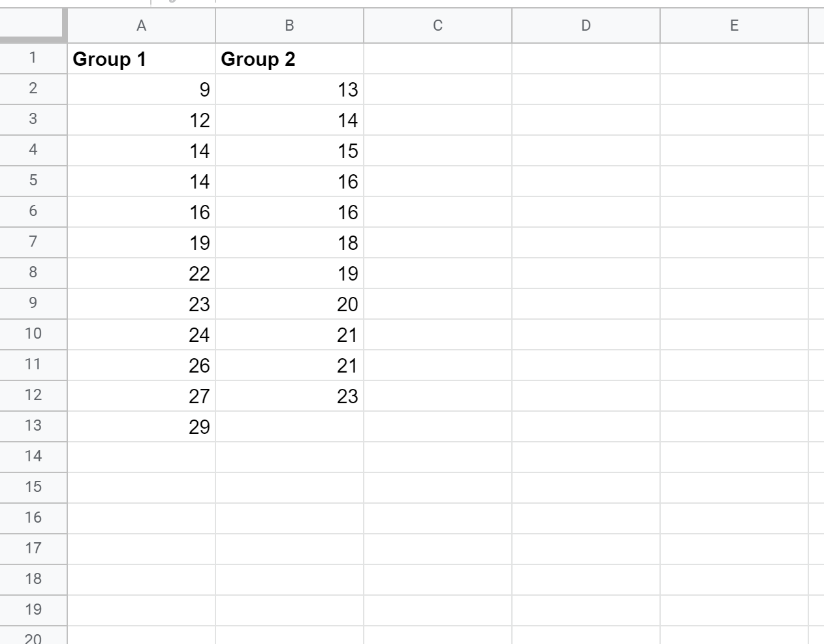The width and height of the screenshot is (824, 644).
Task: Select cell B2 containing 13
Action: point(289,89)
